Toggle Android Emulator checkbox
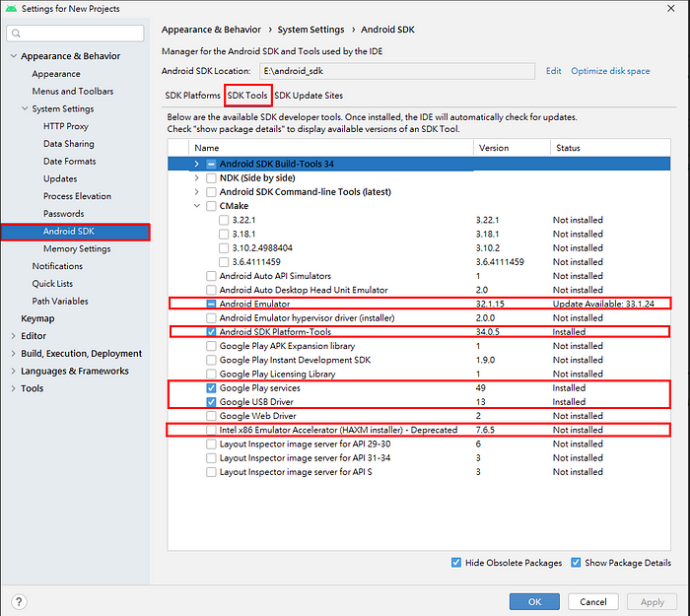This screenshot has height=616, width=690. coord(211,304)
